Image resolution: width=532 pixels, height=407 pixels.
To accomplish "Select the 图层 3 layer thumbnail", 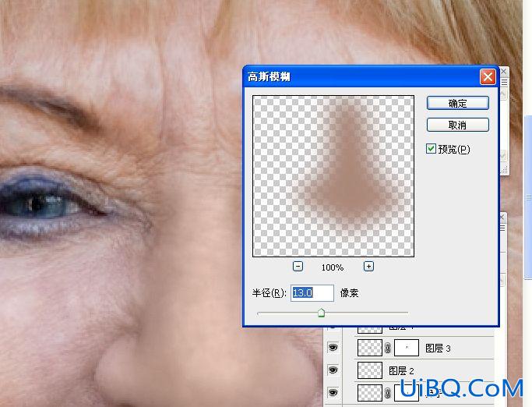I will pos(370,348).
